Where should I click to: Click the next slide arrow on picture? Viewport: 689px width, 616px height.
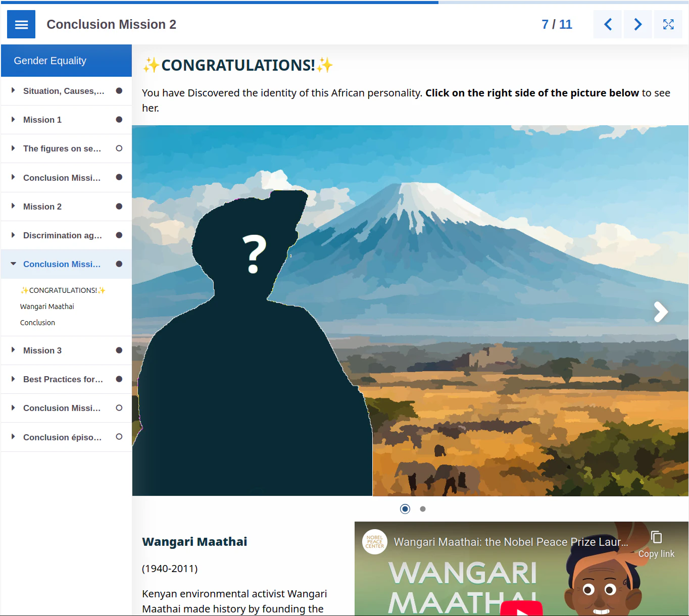(660, 312)
